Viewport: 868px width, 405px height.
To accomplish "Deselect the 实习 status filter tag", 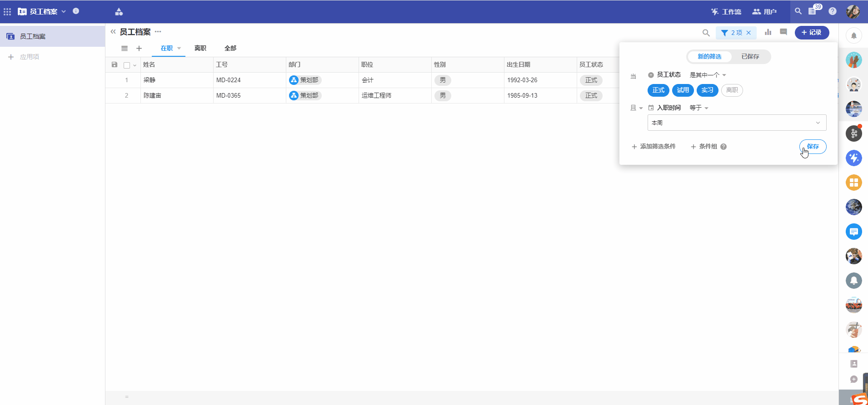I will [x=707, y=90].
